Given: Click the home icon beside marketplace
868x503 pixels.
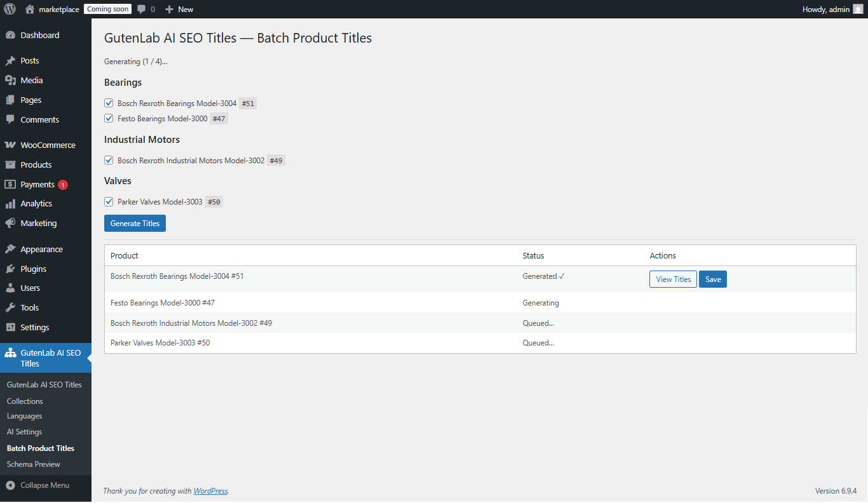Looking at the screenshot, I should [x=30, y=9].
